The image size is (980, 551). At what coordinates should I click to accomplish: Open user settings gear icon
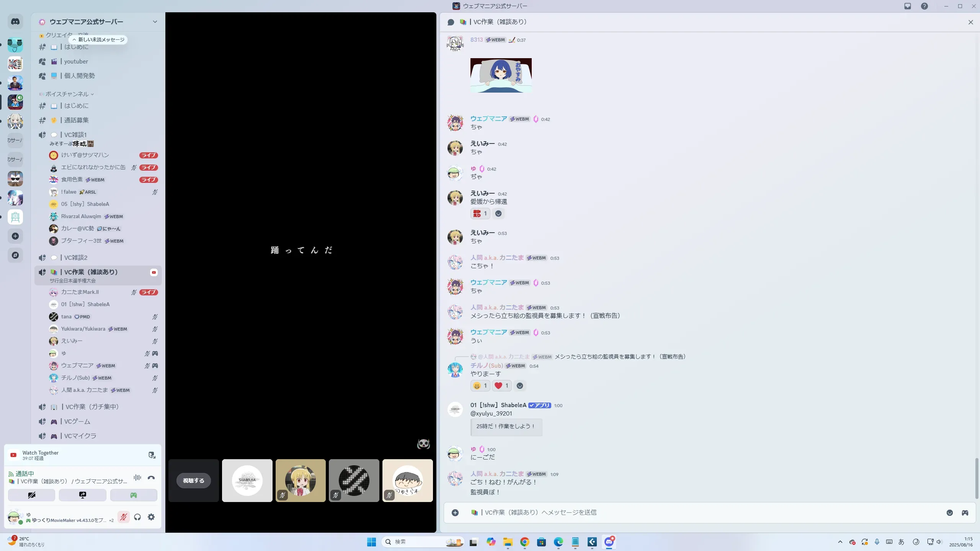[x=151, y=517]
